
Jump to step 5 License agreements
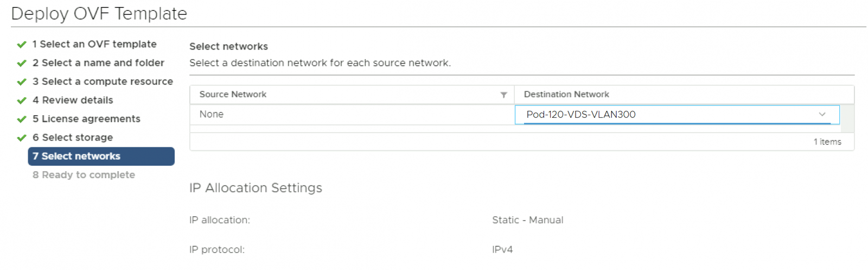[86, 118]
